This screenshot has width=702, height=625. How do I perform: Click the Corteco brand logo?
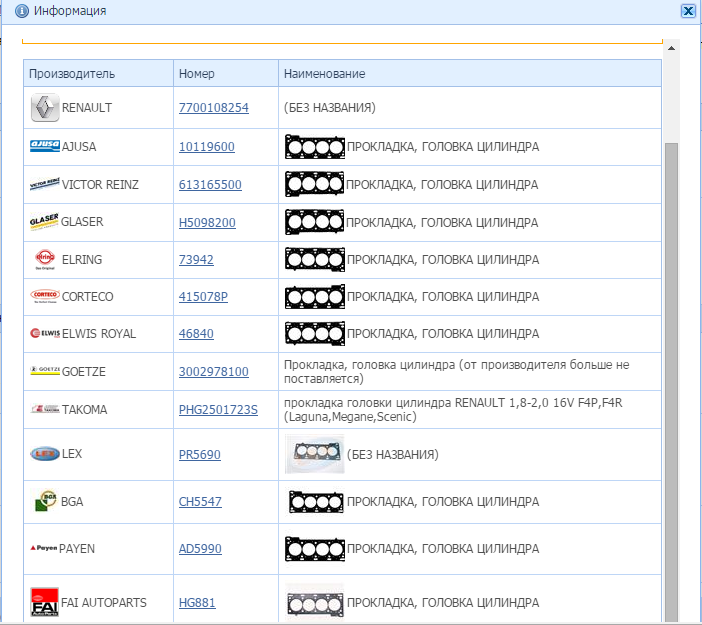[45, 297]
